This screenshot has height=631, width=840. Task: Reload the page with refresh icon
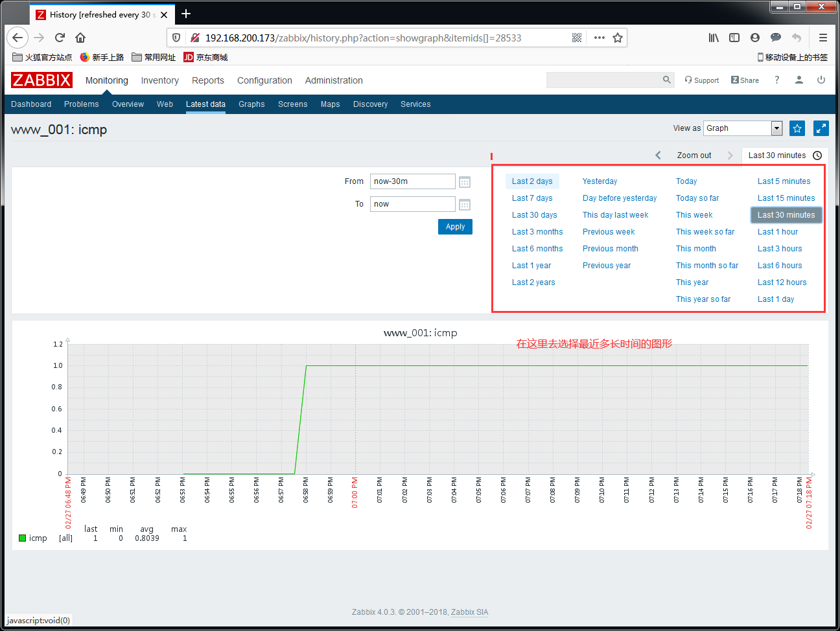[x=60, y=38]
